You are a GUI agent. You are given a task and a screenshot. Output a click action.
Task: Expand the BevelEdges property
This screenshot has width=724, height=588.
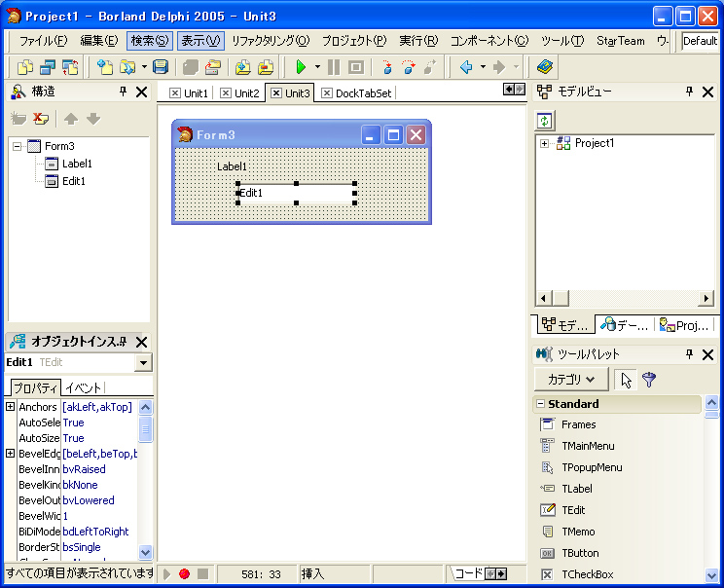click(10, 453)
